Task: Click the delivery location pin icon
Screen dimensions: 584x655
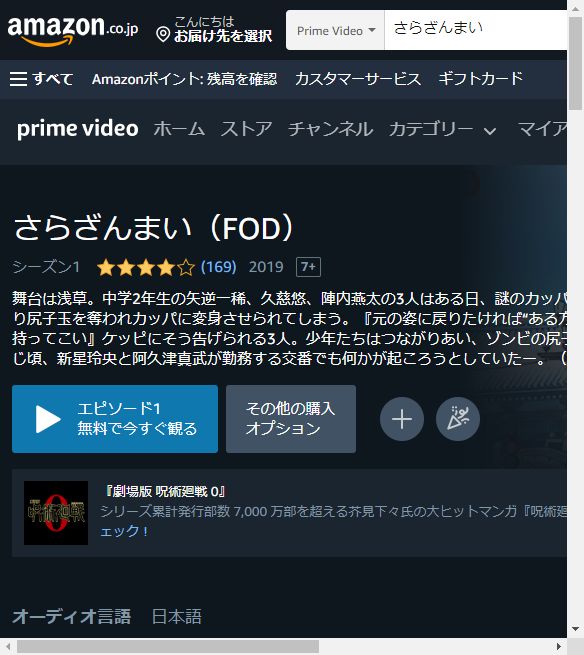Action: tap(163, 35)
